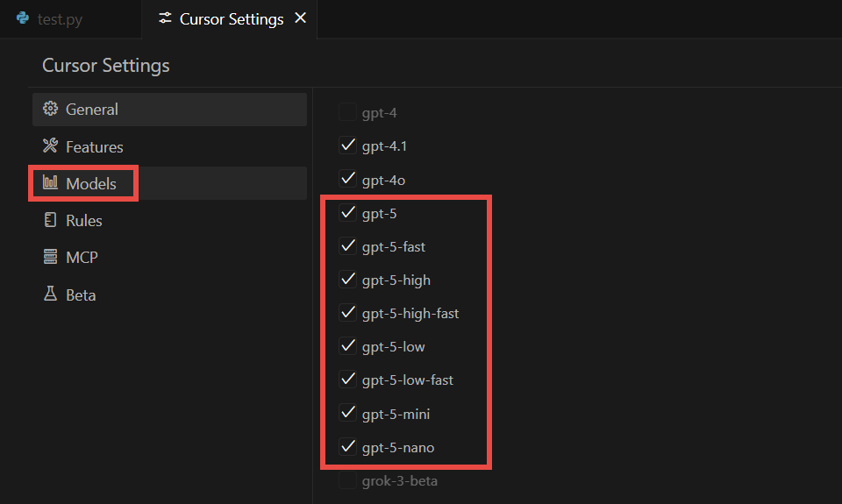Open the General settings section

point(169,110)
